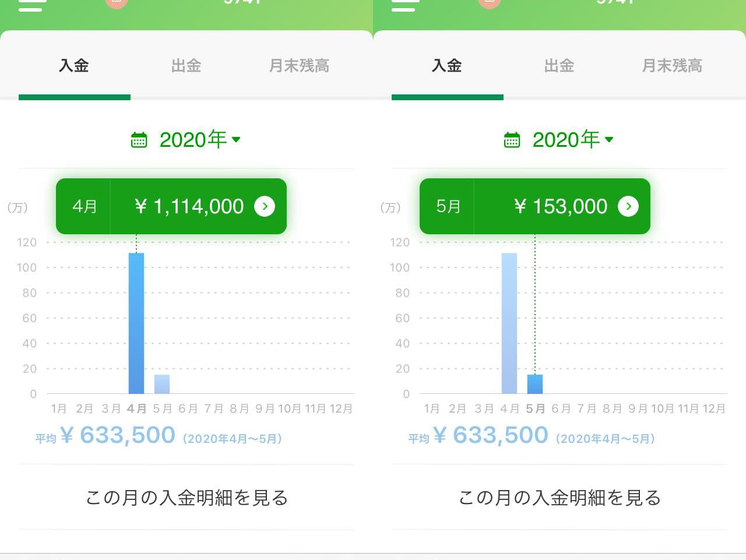
Task: Select the tall April bar in the right chart
Action: click(509, 323)
